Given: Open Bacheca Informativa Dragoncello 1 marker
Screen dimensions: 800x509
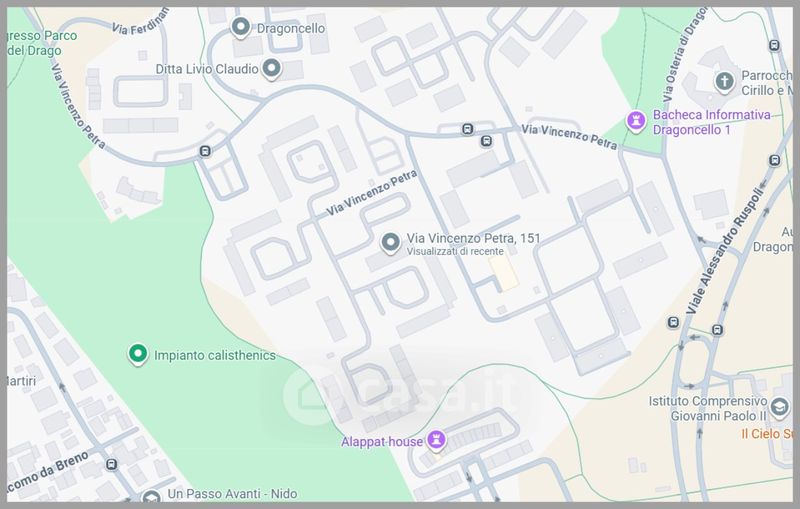Looking at the screenshot, I should 636,121.
